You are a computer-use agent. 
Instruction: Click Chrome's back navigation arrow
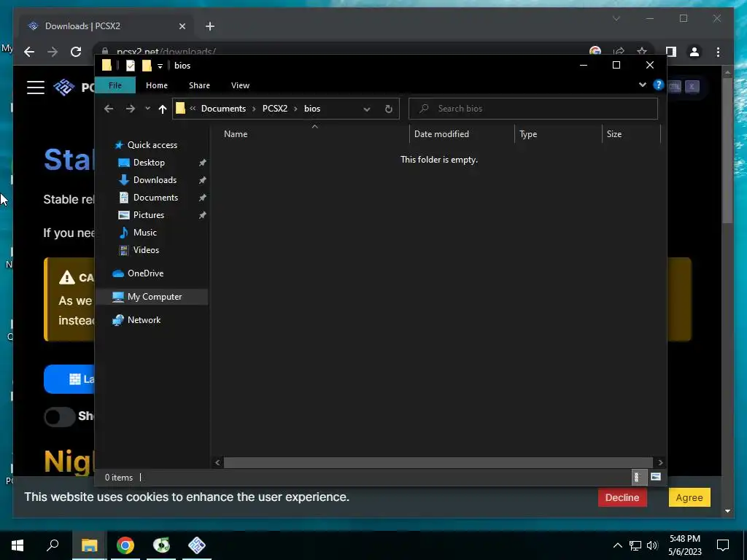point(29,52)
